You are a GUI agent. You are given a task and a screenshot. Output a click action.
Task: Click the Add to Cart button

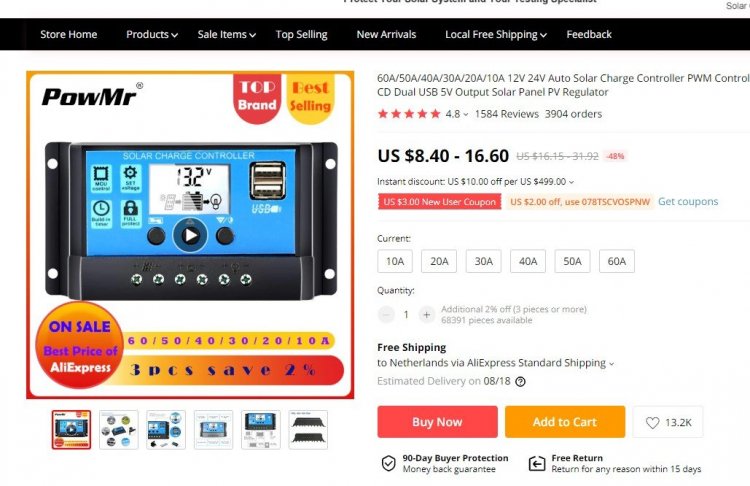[x=565, y=422]
